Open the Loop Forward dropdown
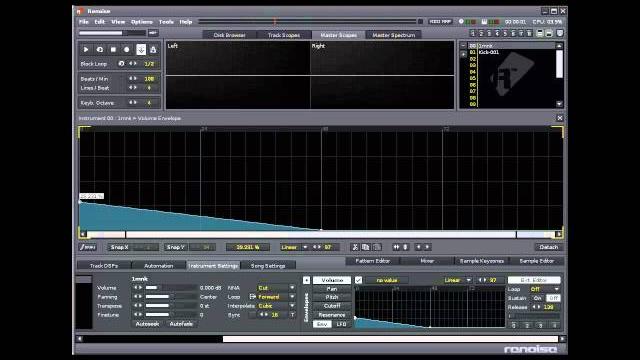Screen dimensions: 640x360 pyautogui.click(x=276, y=296)
